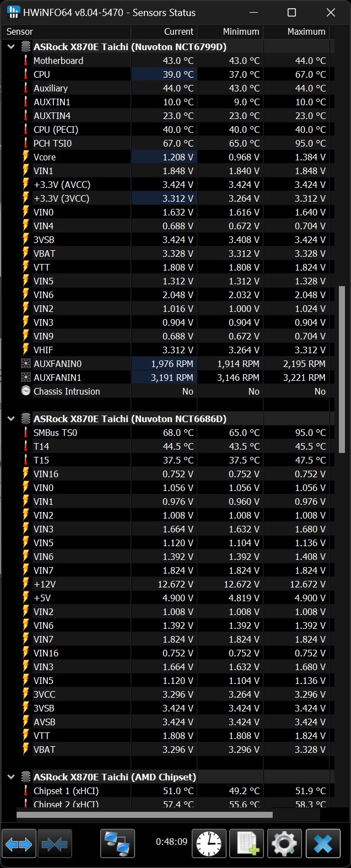Click the horizontal scrollbar at the bottom
The image size is (351, 868).
point(144,815)
